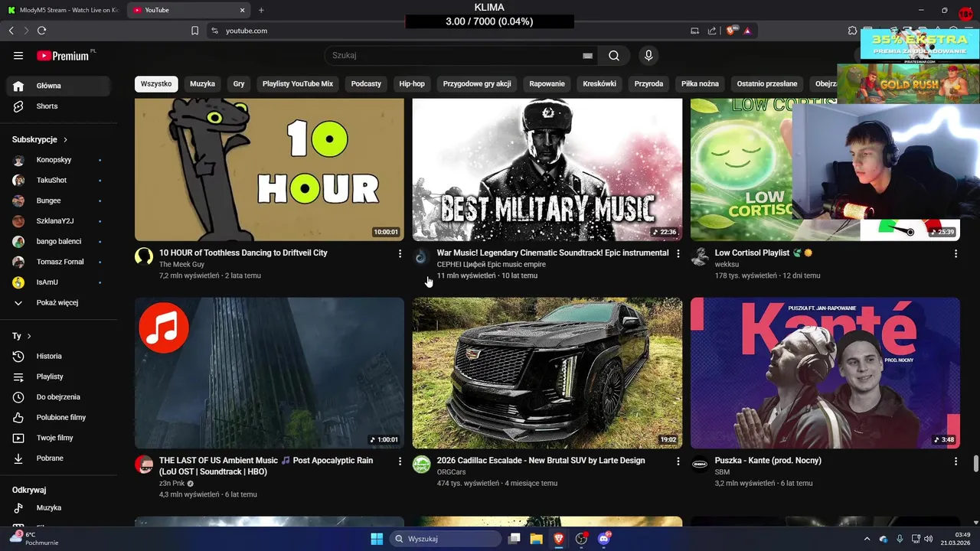Screen dimensions: 980x551
Task: Open SzklanaY2J subscription channel
Action: point(58,221)
